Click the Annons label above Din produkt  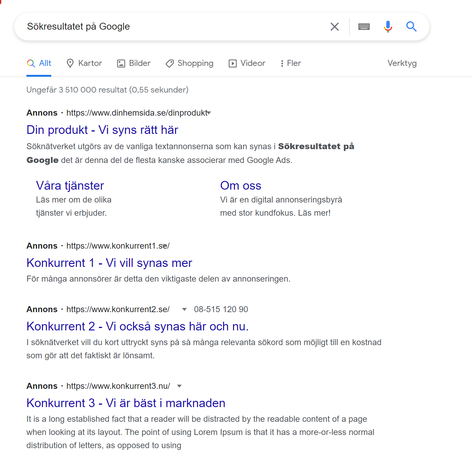[x=42, y=113]
